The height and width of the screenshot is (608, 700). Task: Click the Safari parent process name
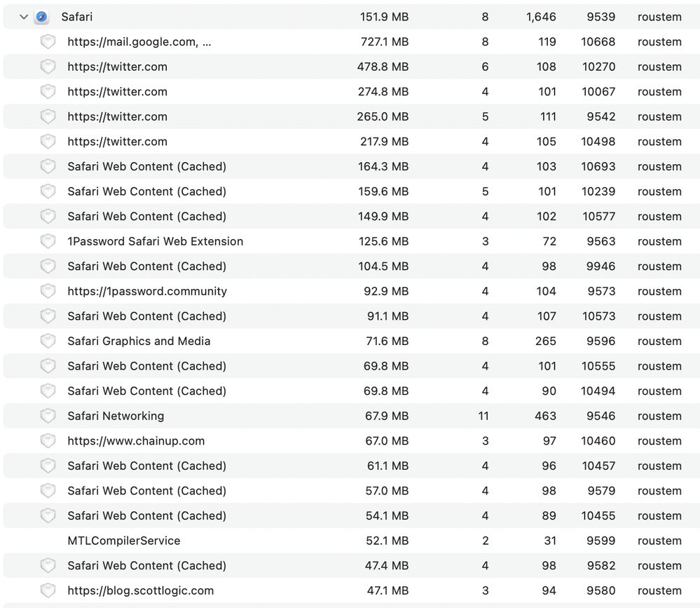click(x=77, y=17)
